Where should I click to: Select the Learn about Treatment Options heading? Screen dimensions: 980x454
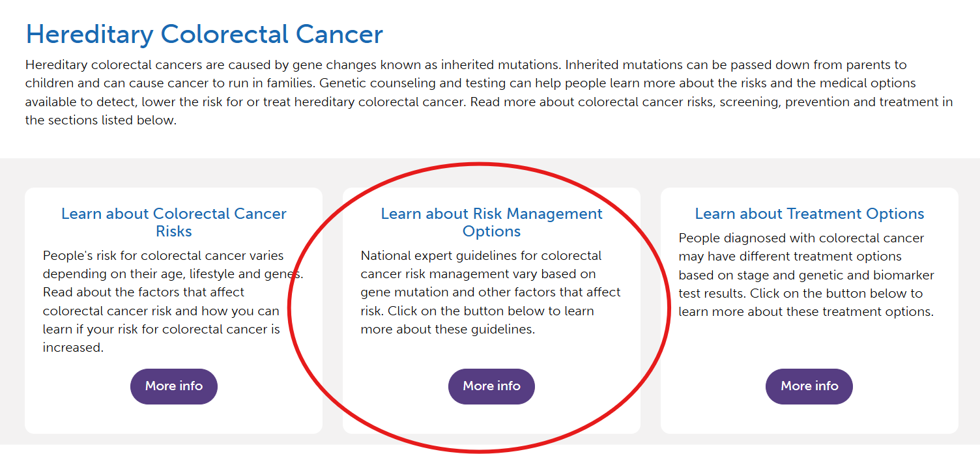click(x=809, y=214)
